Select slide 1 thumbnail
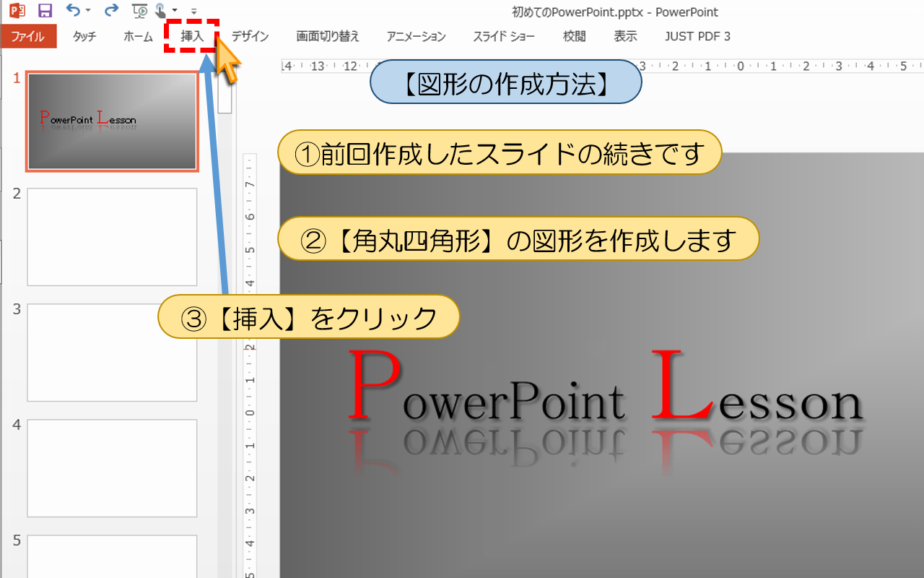The width and height of the screenshot is (924, 578). (112, 121)
